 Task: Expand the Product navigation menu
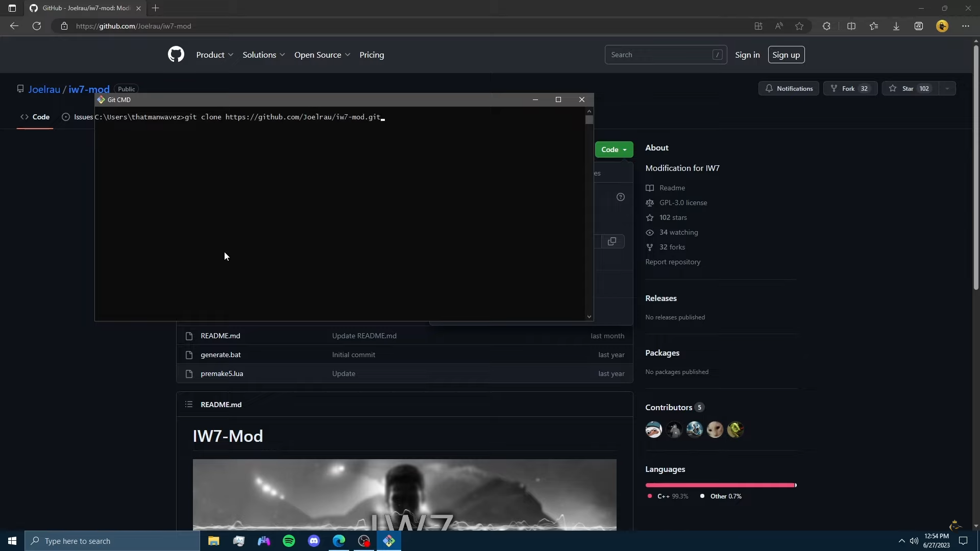coord(214,55)
